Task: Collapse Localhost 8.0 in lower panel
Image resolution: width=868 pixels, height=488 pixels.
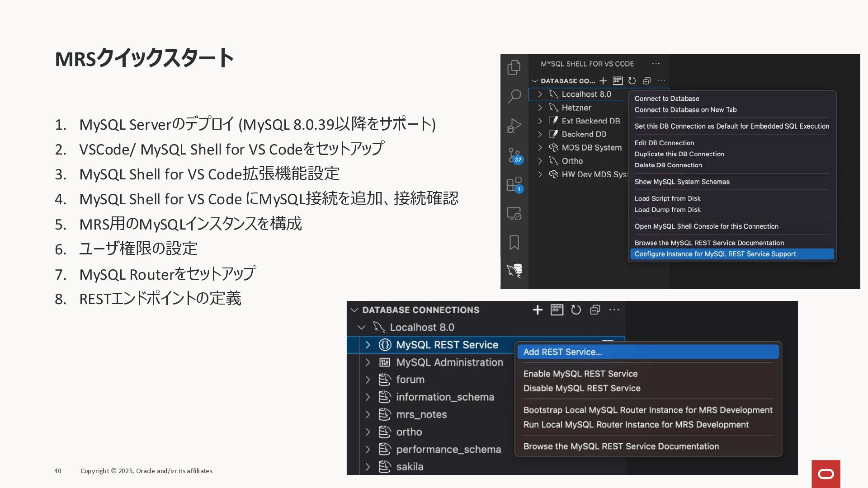Action: tap(361, 327)
